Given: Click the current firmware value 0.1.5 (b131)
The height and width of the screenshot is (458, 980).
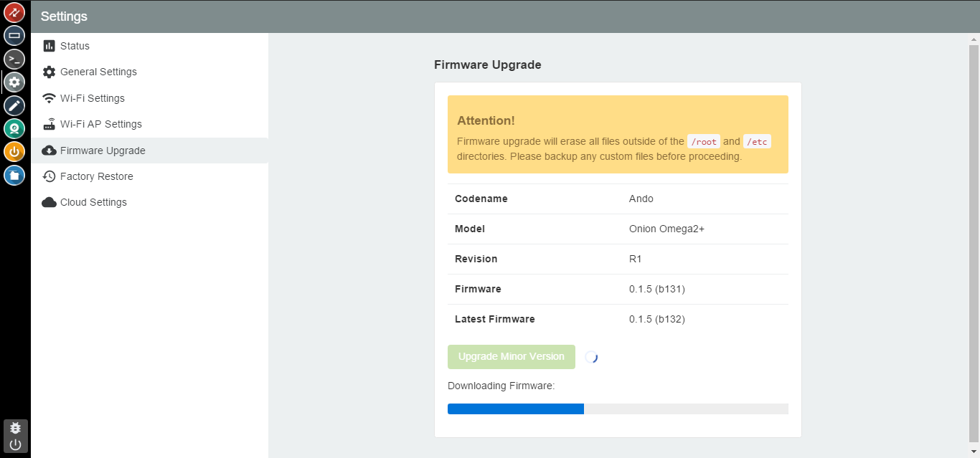Looking at the screenshot, I should (657, 289).
